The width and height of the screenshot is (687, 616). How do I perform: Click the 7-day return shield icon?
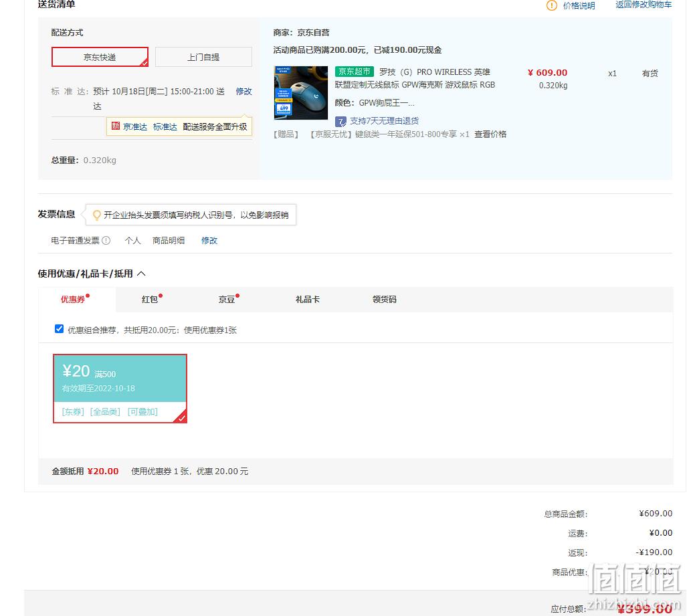340,121
